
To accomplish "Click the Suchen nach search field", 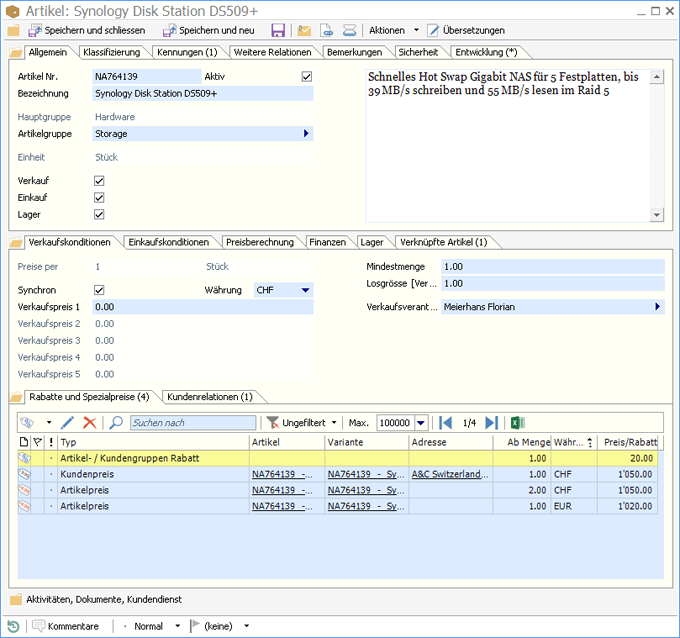I will click(x=193, y=422).
